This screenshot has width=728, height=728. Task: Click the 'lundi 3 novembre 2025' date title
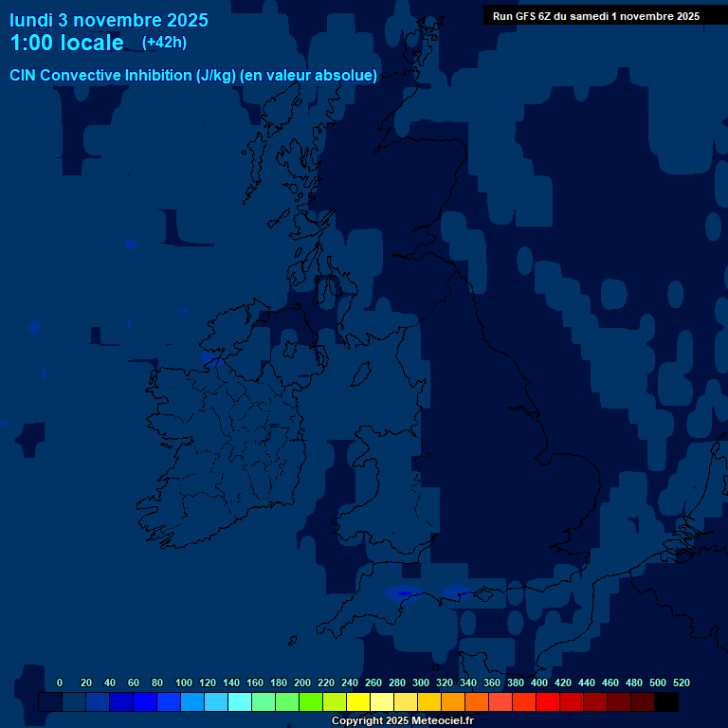(109, 20)
